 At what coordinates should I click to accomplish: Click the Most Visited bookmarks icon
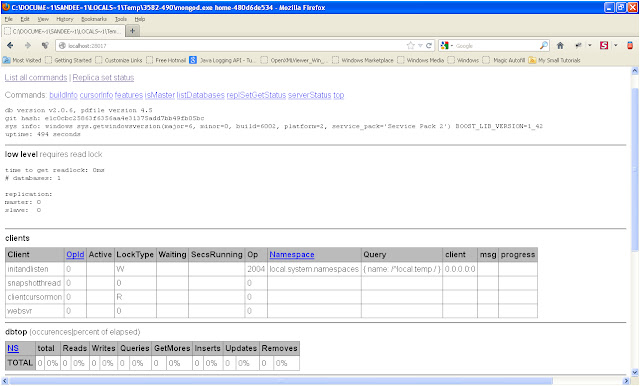7,60
